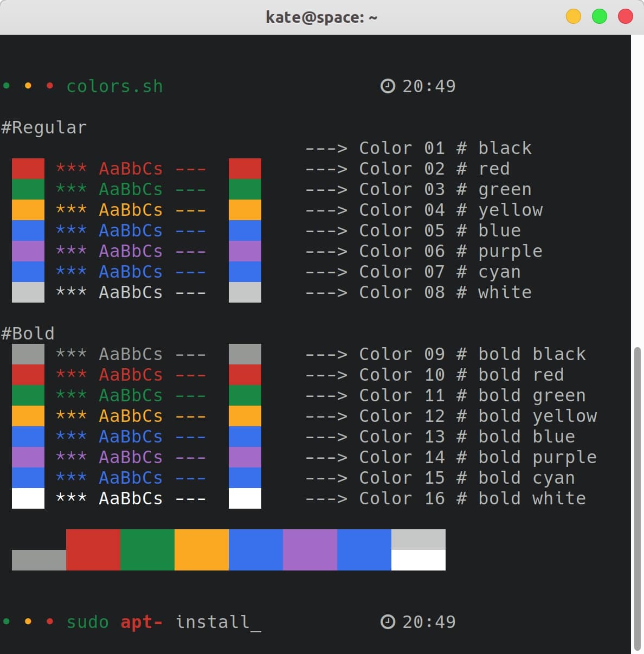Click the kate@space window title text

321,17
